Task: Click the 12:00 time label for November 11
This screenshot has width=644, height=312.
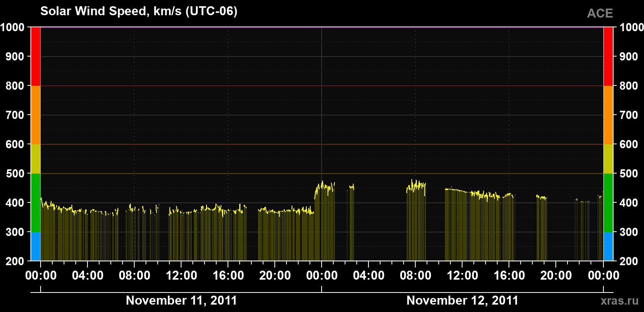Action: (x=181, y=276)
